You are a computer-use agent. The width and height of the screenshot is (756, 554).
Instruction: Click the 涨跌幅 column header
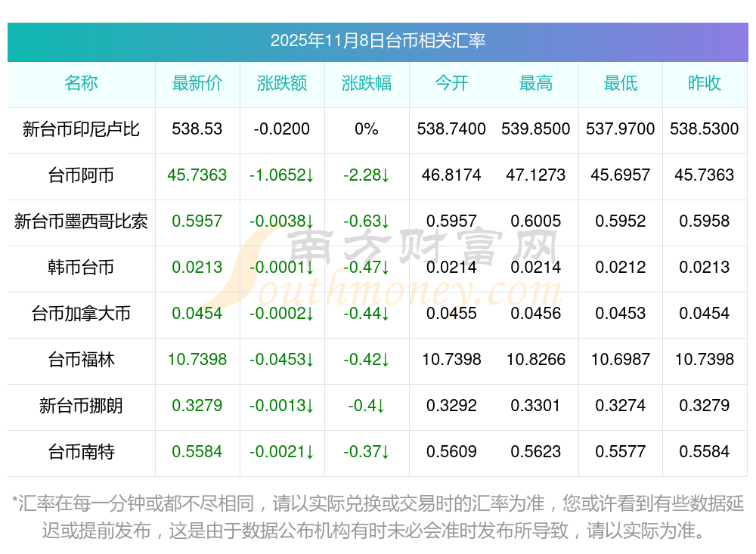367,83
